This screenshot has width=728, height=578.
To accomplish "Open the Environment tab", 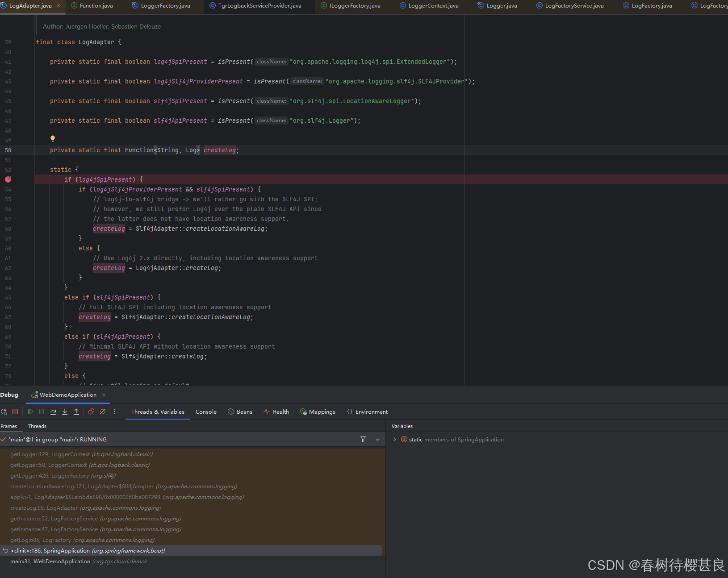I will pyautogui.click(x=367, y=412).
